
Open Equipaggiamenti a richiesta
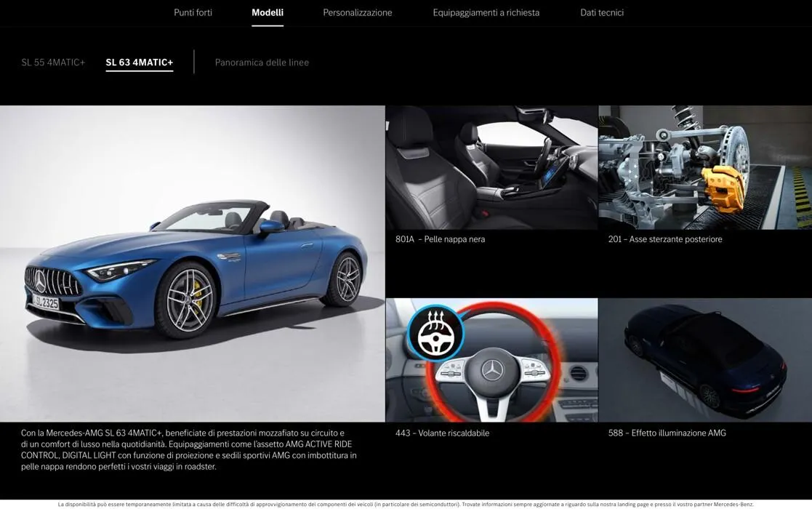point(486,12)
